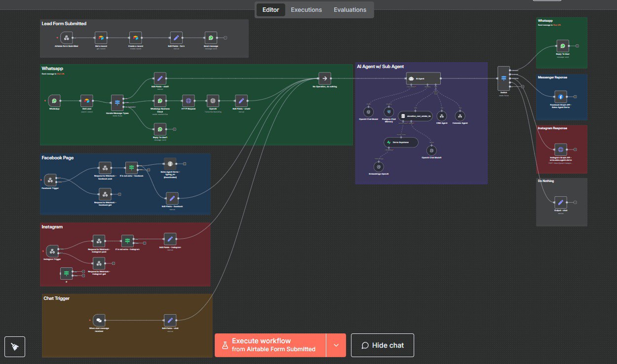Open the Edit Fields - chat node
Image resolution: width=617 pixels, height=364 pixels.
pyautogui.click(x=170, y=320)
